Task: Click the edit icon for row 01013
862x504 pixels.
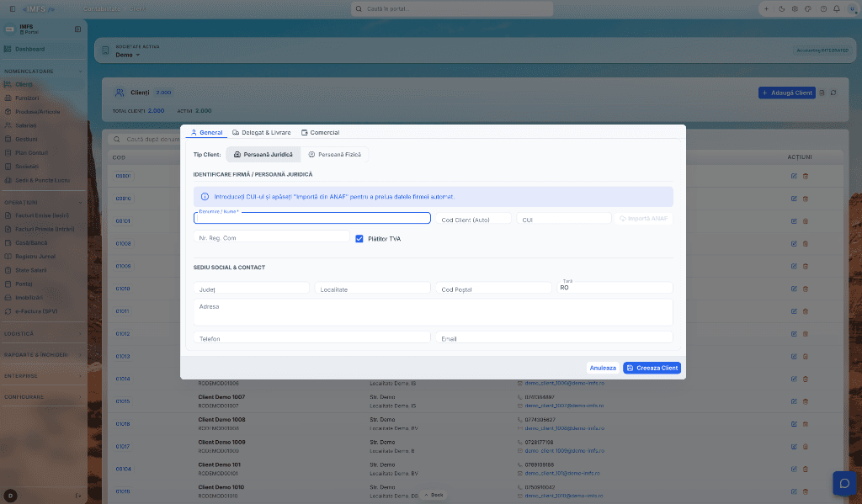Action: [794, 356]
